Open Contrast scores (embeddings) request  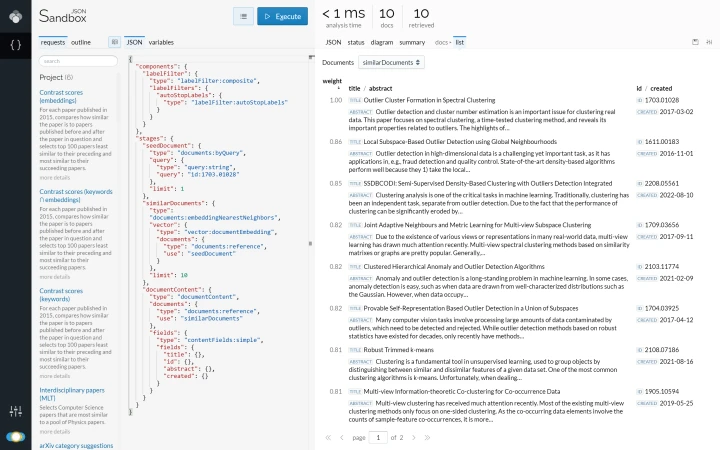click(61, 96)
